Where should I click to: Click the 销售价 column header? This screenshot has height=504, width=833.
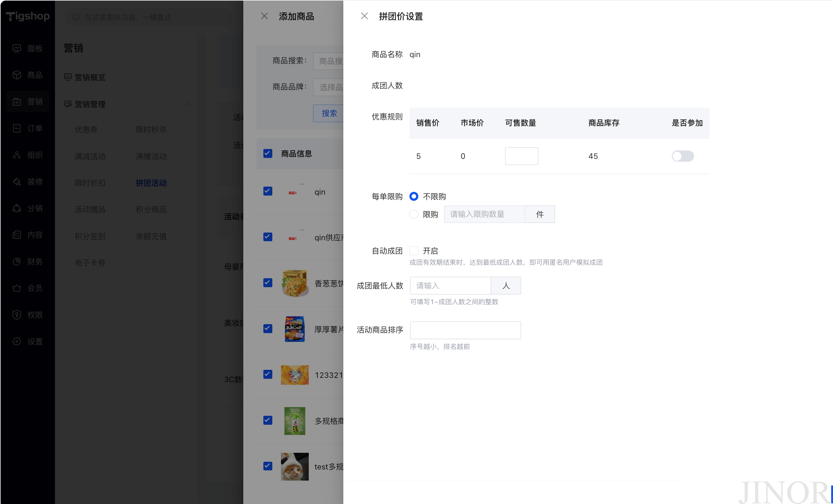428,123
